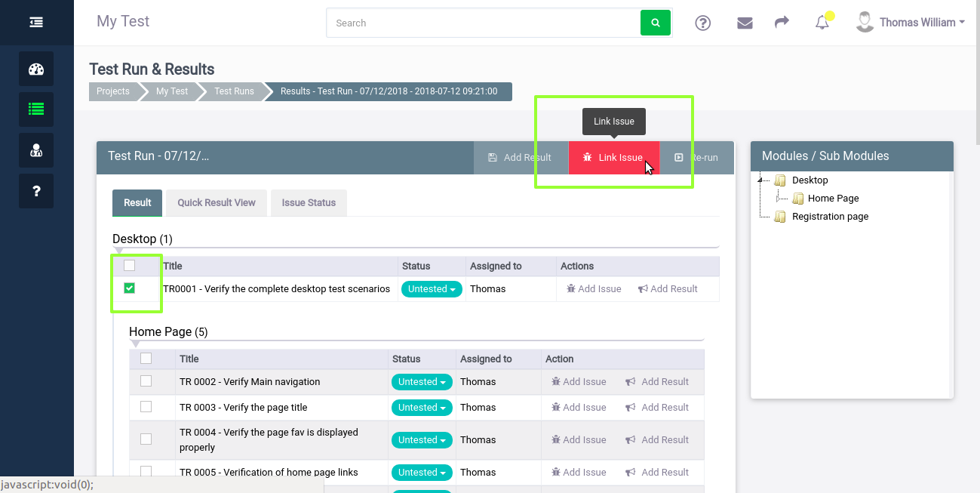
Task: Click the red Link Issue button
Action: [614, 158]
